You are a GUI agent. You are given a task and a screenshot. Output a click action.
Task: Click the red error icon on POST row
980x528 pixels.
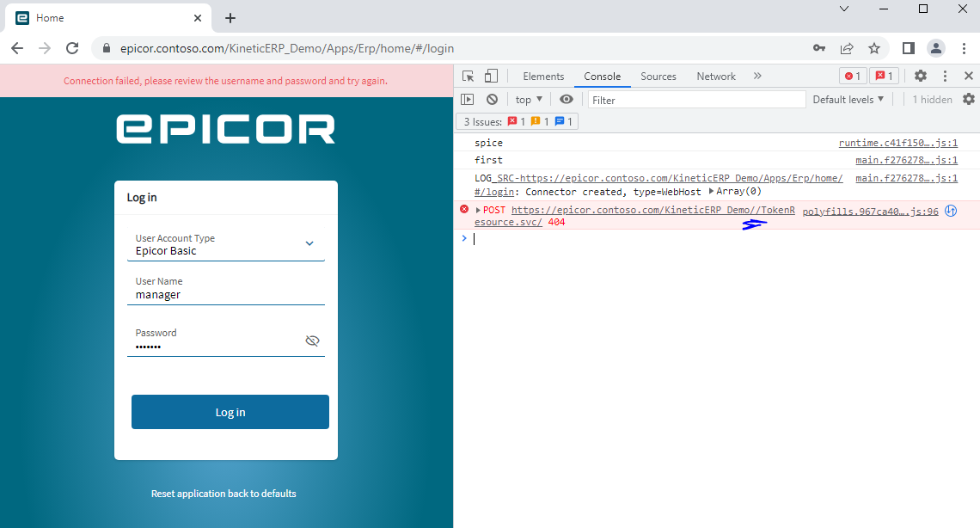click(463, 209)
